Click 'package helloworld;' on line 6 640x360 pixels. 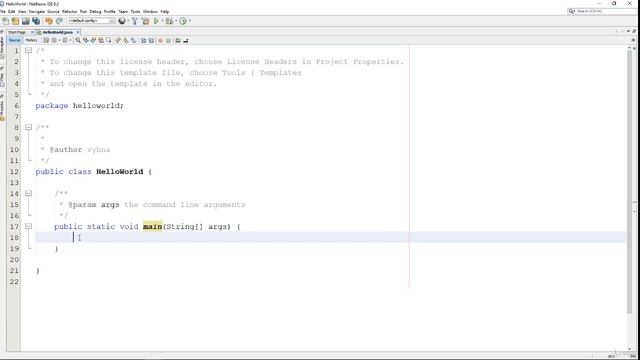point(80,106)
